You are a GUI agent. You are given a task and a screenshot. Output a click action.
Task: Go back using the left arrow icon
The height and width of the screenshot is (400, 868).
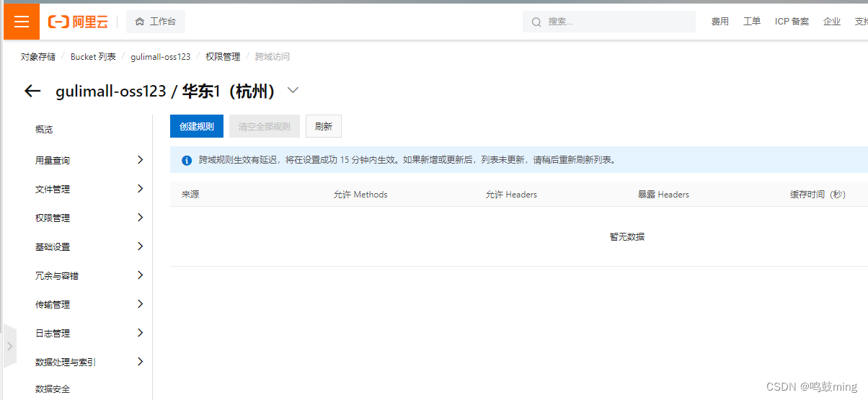coord(32,91)
